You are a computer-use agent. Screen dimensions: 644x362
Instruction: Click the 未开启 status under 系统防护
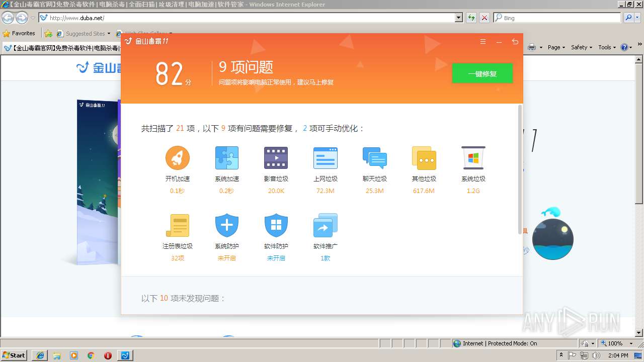pos(226,258)
